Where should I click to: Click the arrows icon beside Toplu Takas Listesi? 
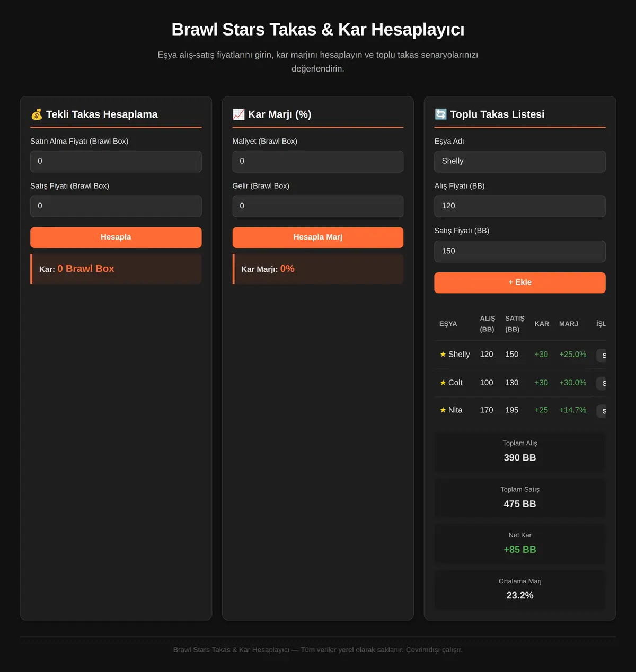click(440, 114)
